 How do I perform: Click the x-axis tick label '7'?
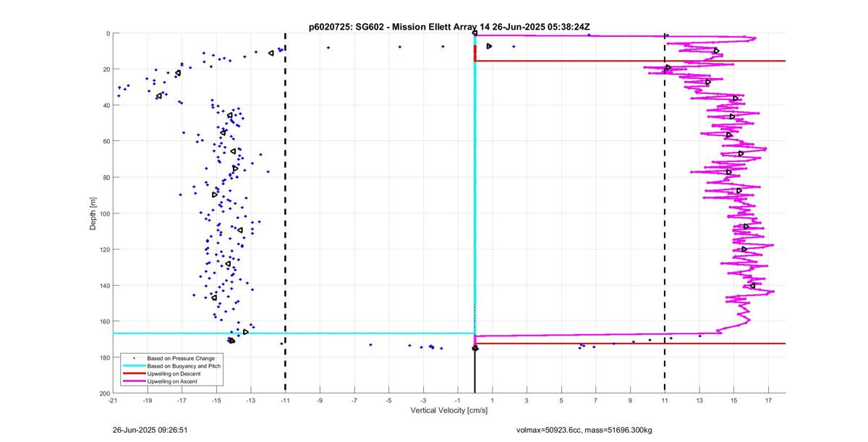click(595, 400)
